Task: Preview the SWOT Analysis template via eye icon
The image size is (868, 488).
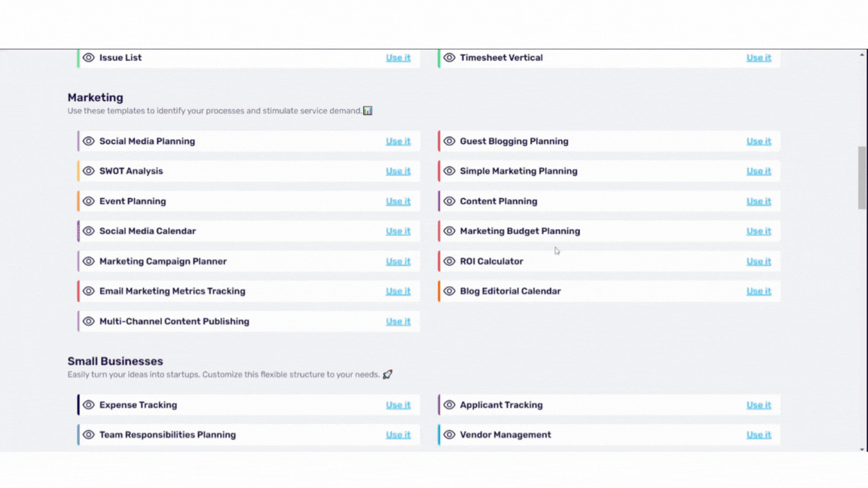Action: coord(89,172)
